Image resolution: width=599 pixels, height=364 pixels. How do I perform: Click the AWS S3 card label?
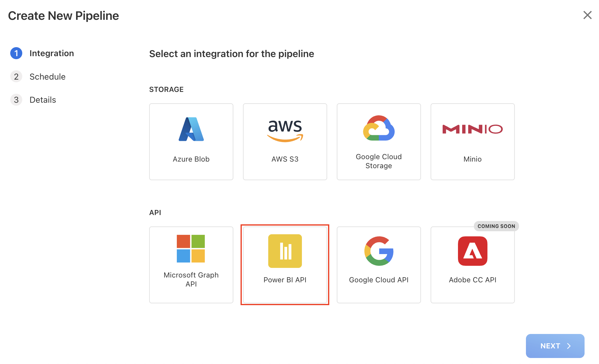coord(285,159)
